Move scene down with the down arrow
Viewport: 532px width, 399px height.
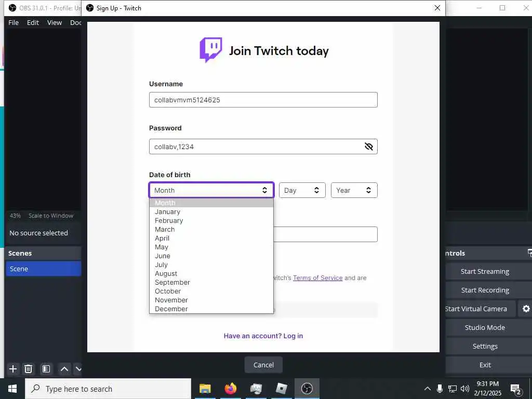coord(78,369)
